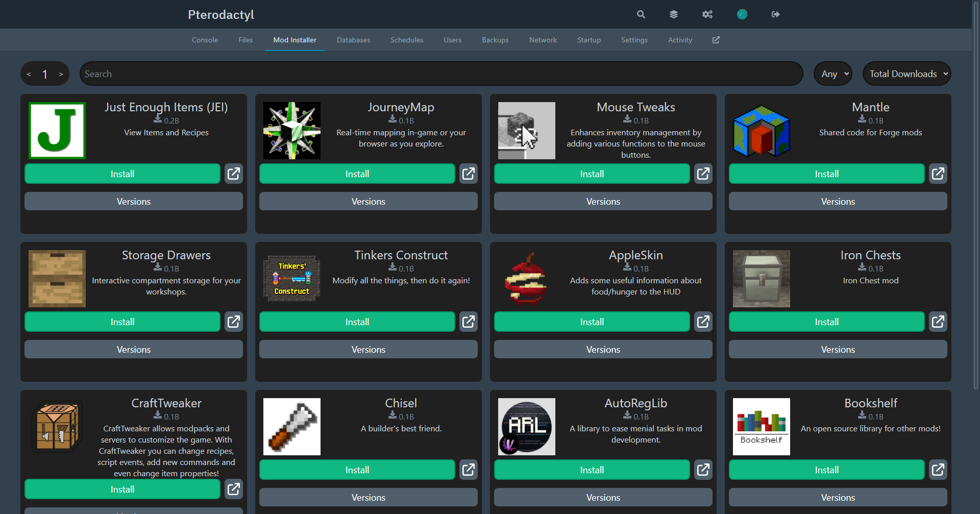
Task: Click the CraftTweaker crate thumbnail
Action: (57, 427)
